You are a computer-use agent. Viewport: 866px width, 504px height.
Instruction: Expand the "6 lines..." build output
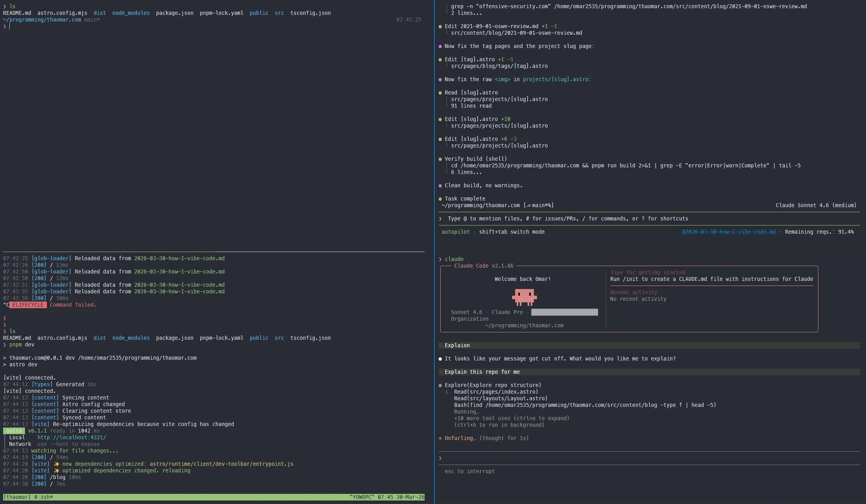pyautogui.click(x=467, y=172)
